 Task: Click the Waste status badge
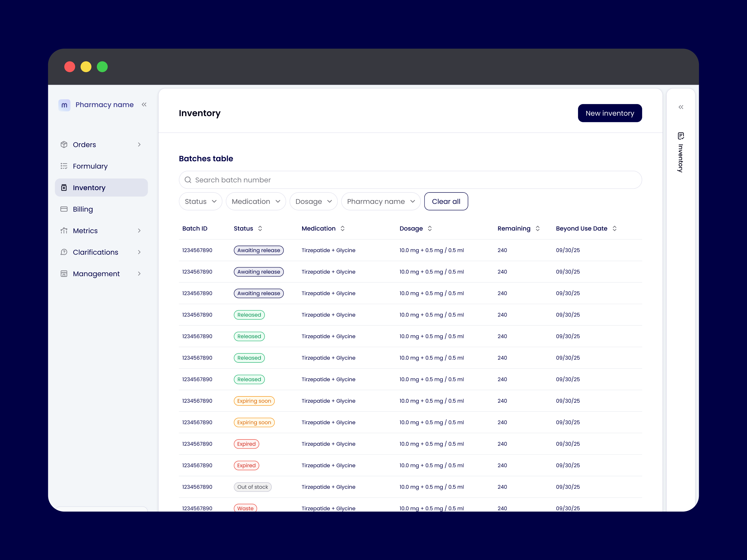[x=246, y=508]
